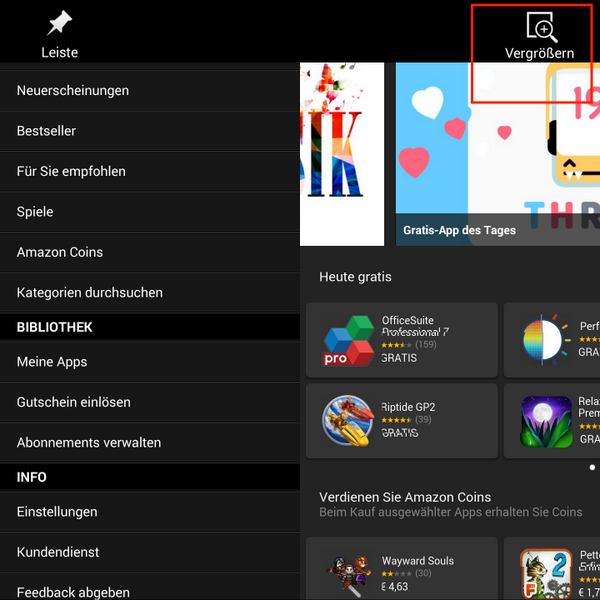600x600 pixels.
Task: Open Neuerscheinungen in the menu
Action: pos(150,91)
